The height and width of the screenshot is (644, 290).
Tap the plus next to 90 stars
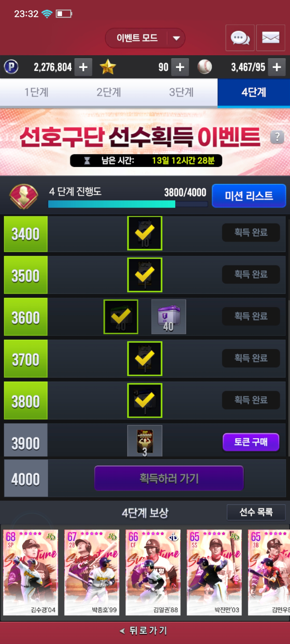tap(180, 67)
